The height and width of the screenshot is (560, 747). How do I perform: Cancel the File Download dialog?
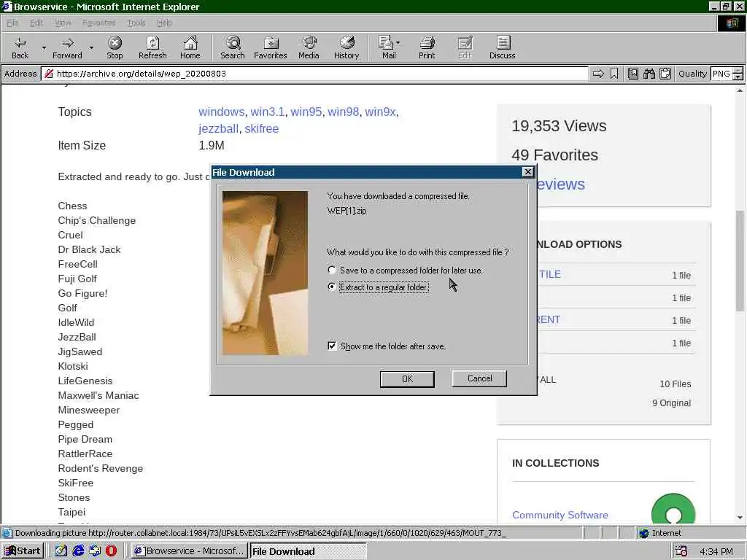point(479,378)
